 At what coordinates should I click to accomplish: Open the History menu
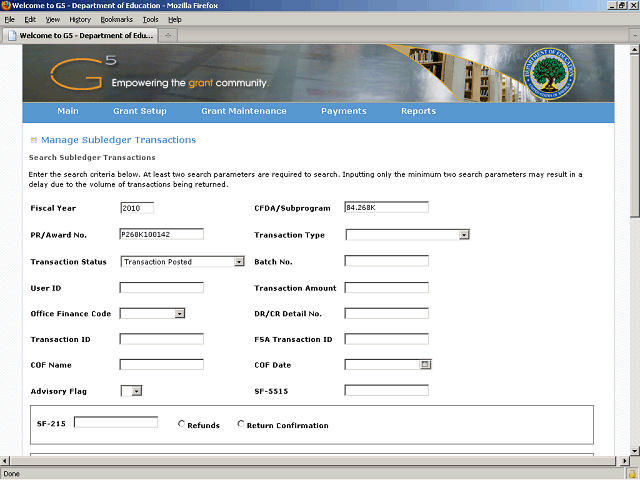pos(80,20)
